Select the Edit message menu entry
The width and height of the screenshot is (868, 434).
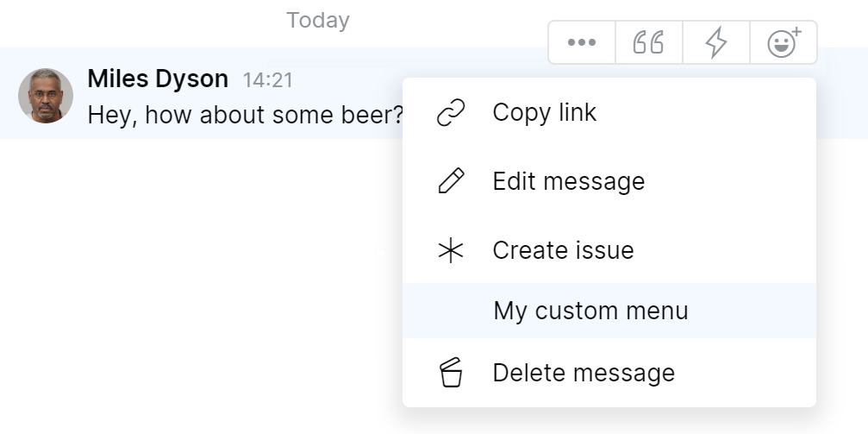tap(568, 182)
